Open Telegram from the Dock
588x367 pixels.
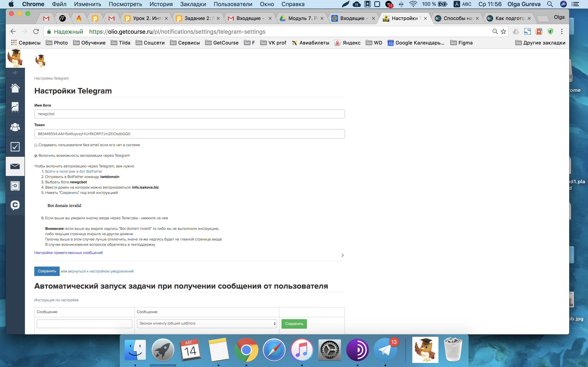click(385, 350)
